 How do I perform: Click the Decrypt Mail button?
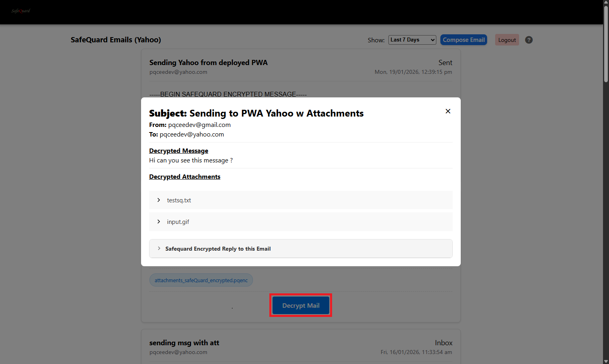point(301,306)
